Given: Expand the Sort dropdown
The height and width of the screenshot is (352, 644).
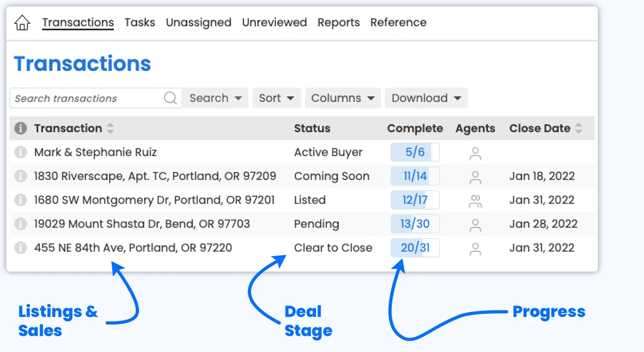Looking at the screenshot, I should [x=277, y=98].
